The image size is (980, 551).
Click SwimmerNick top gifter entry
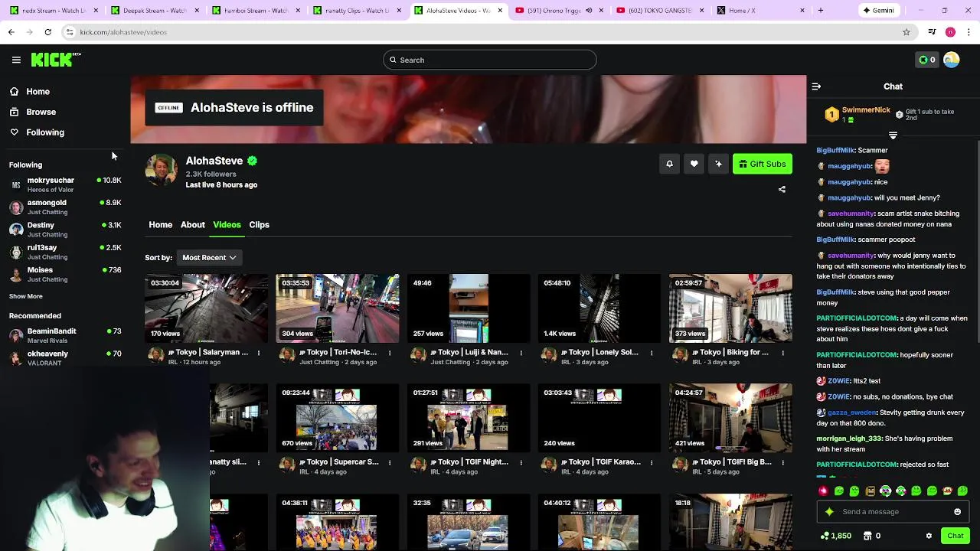pos(858,115)
